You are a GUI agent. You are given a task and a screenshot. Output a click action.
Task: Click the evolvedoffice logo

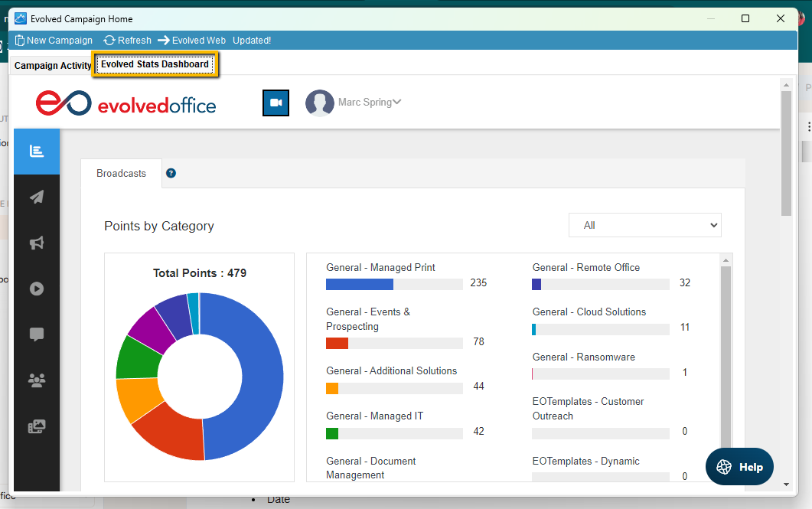coord(126,103)
